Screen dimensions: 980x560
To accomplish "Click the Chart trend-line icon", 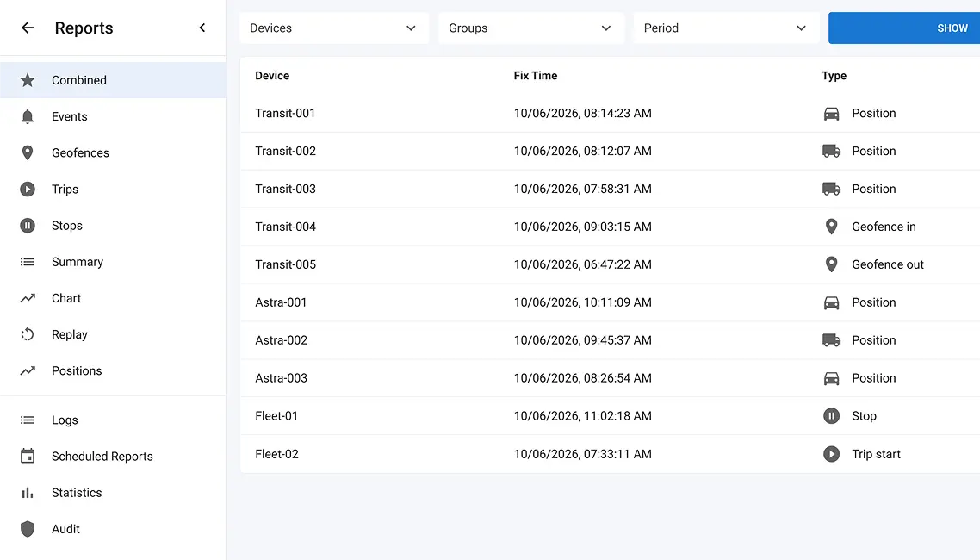I will click(28, 298).
